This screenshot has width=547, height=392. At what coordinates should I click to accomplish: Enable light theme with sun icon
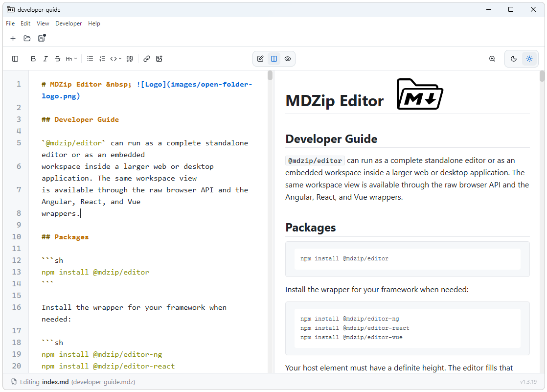pyautogui.click(x=529, y=59)
